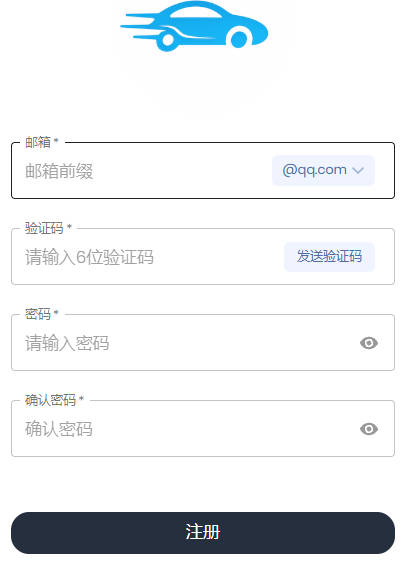Click the required asterisk next to 验证码
This screenshot has height=569, width=407.
pos(69,226)
